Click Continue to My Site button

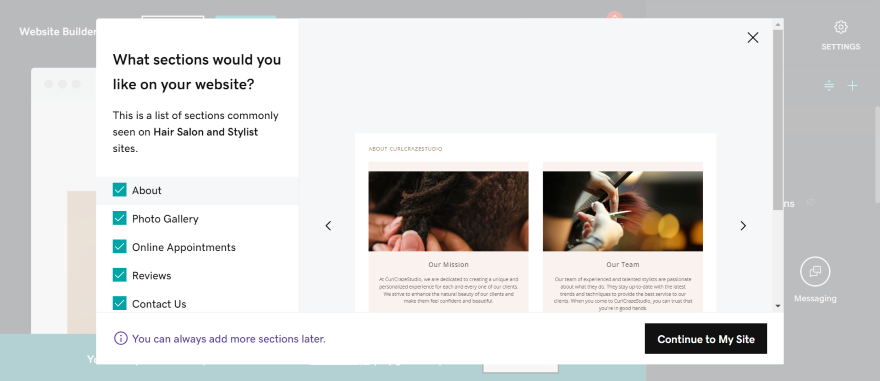click(705, 338)
